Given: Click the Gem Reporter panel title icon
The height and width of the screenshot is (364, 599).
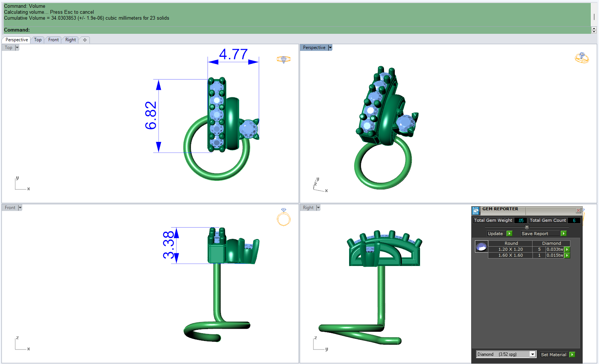Looking at the screenshot, I should click(476, 211).
